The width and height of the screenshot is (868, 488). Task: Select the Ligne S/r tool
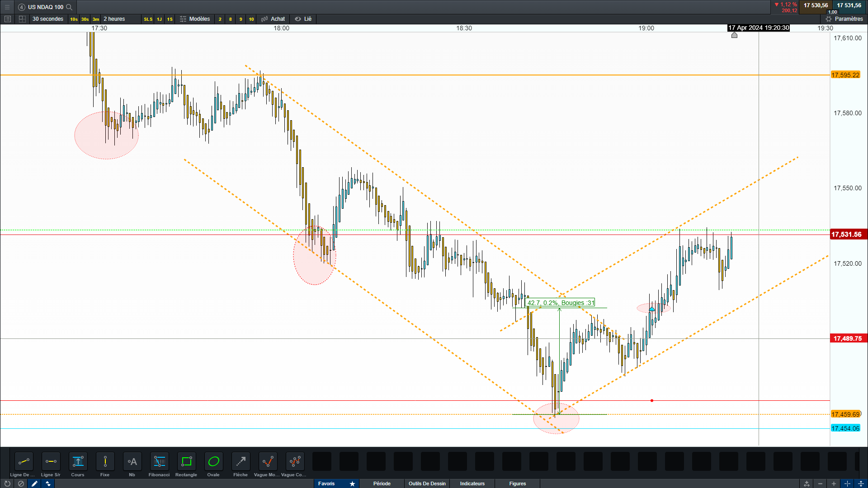coord(51,462)
